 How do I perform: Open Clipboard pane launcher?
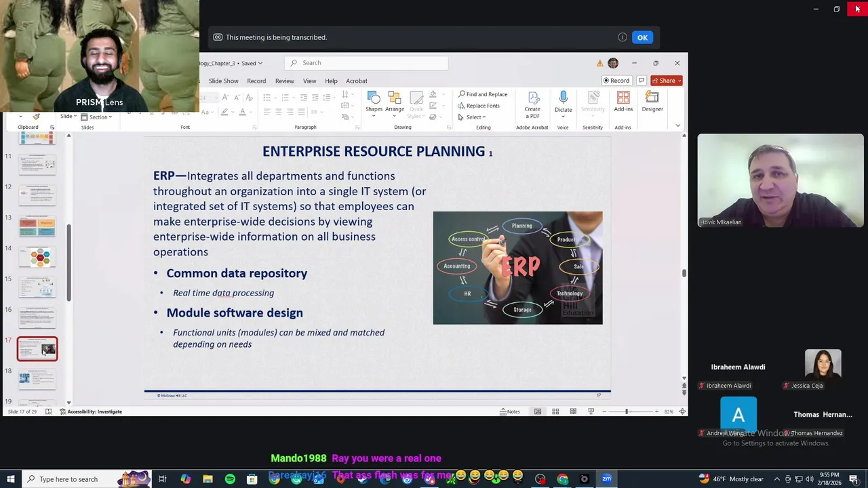pos(52,127)
